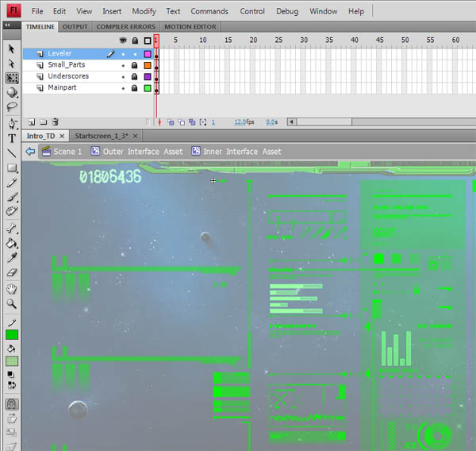Toggle Edit Multiple Frames button
Image resolution: width=476 pixels, height=451 pixels.
(192, 122)
